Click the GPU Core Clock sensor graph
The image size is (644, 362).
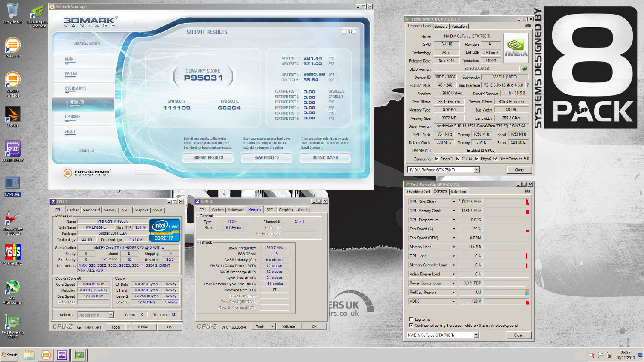point(506,202)
